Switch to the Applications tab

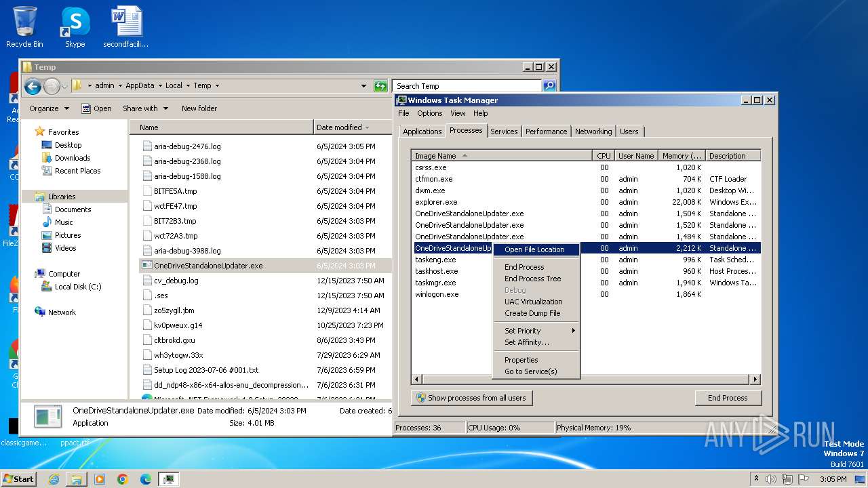pyautogui.click(x=422, y=131)
